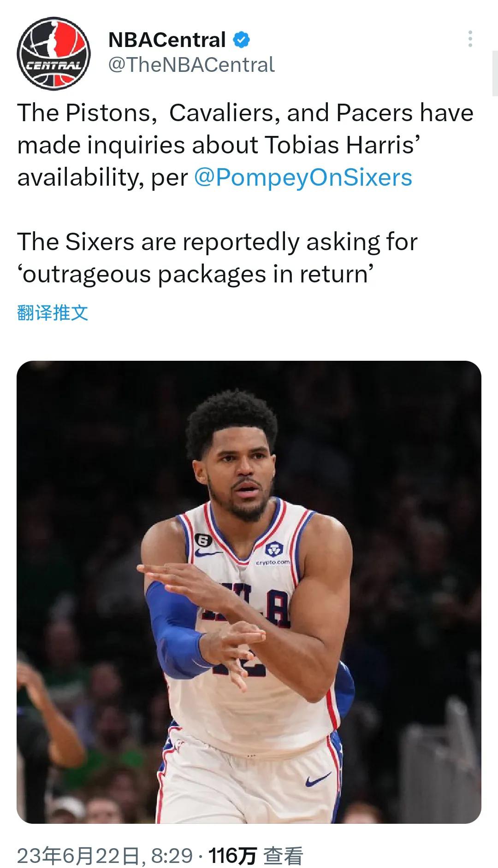
Task: Tap 翻译推文 to translate the tweet
Action: [53, 313]
